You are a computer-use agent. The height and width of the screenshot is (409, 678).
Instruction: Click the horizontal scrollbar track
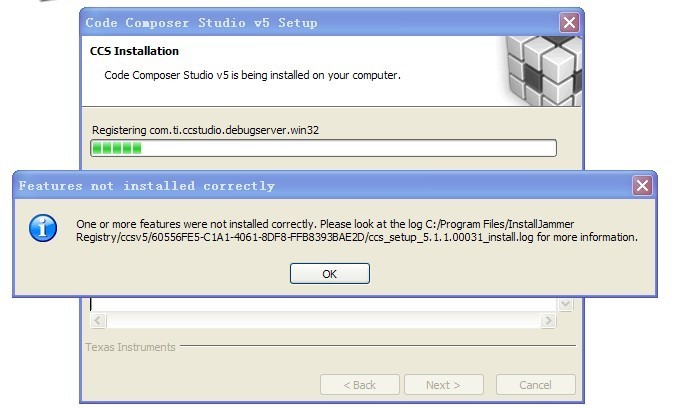[x=322, y=321]
